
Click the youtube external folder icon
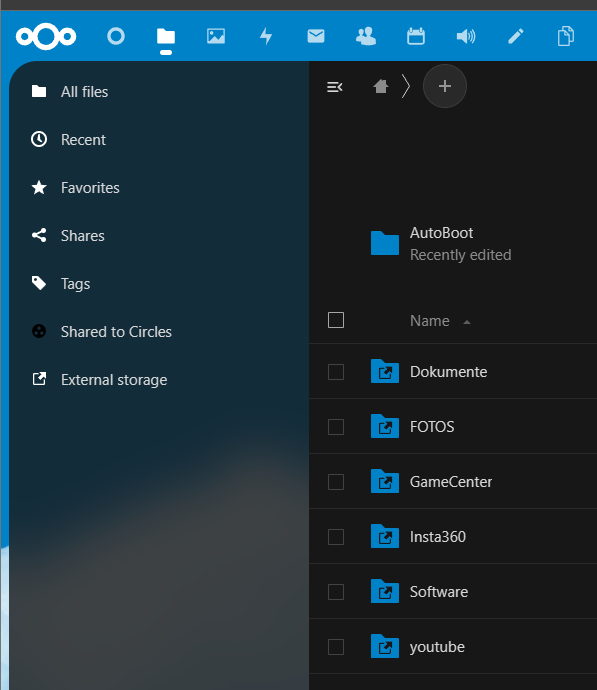pos(385,646)
